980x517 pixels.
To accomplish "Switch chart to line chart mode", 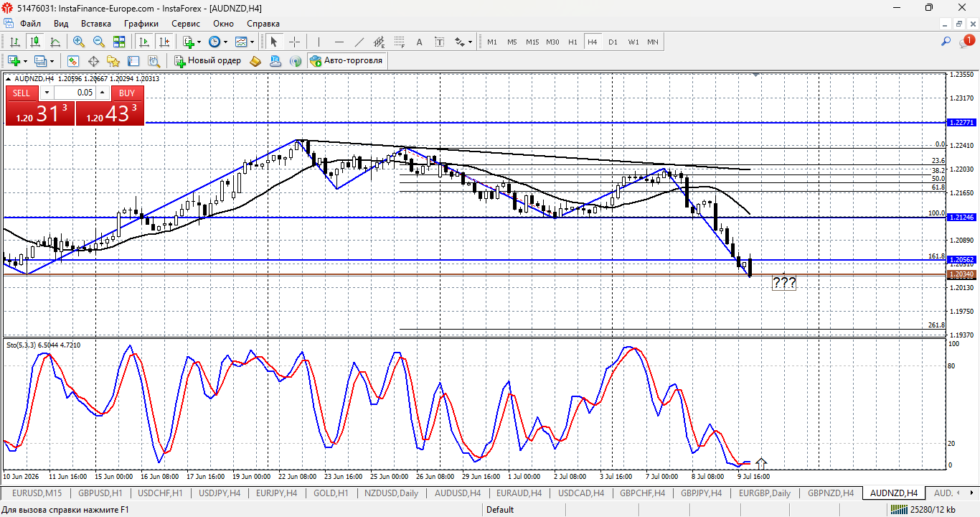I will coord(55,42).
